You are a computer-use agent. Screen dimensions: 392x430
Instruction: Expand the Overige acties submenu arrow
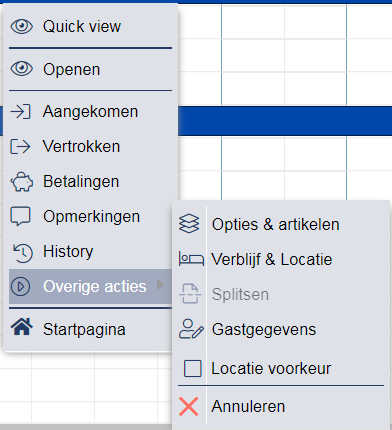pos(161,285)
